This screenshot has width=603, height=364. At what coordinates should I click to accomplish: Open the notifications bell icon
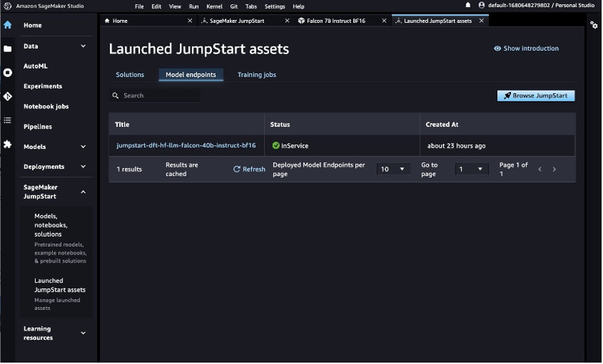468,5
